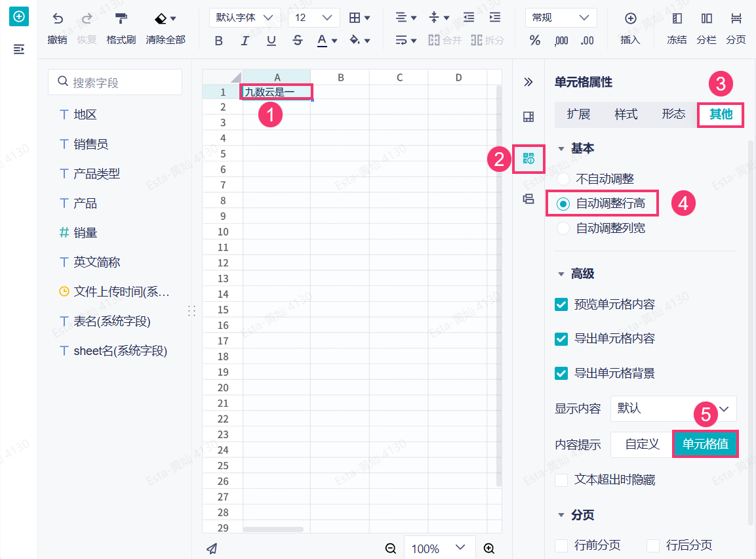Click the Columns (分栏) icon
Viewport: 756px width, 559px height.
[x=706, y=18]
